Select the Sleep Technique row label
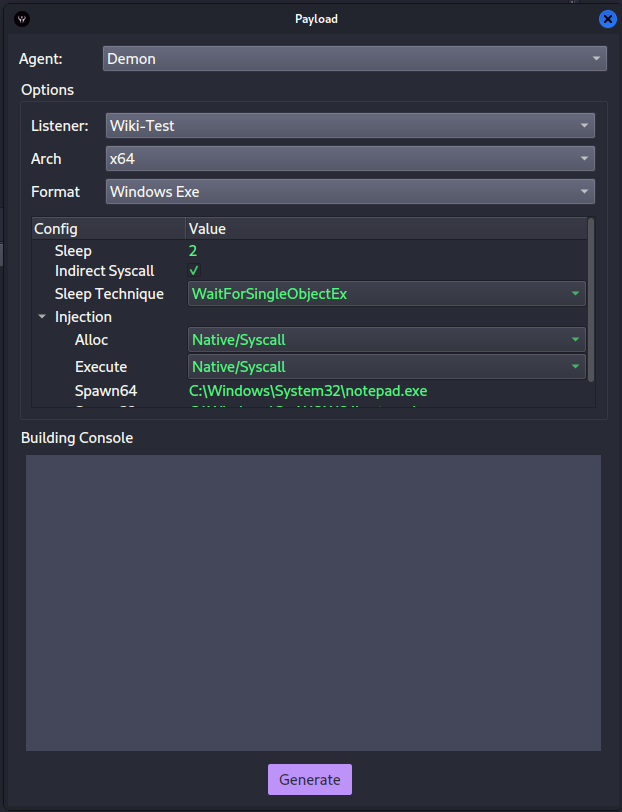 tap(109, 294)
